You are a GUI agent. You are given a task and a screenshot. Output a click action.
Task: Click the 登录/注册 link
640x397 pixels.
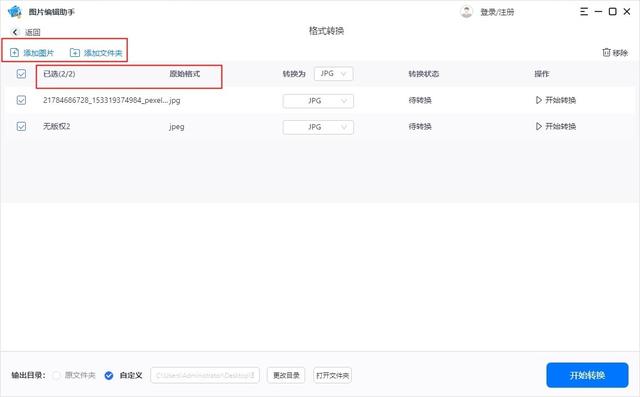tap(497, 12)
